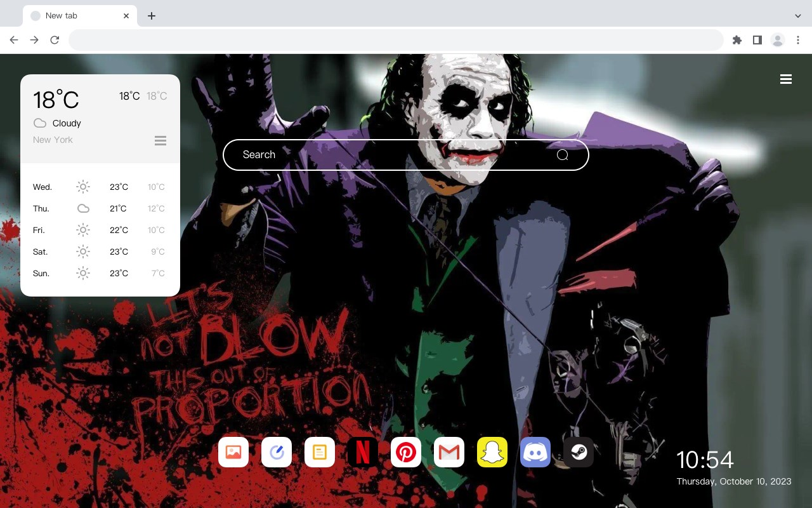Click the cloudy weather icon beside Cloudy
This screenshot has width=812, height=508.
[x=40, y=123]
